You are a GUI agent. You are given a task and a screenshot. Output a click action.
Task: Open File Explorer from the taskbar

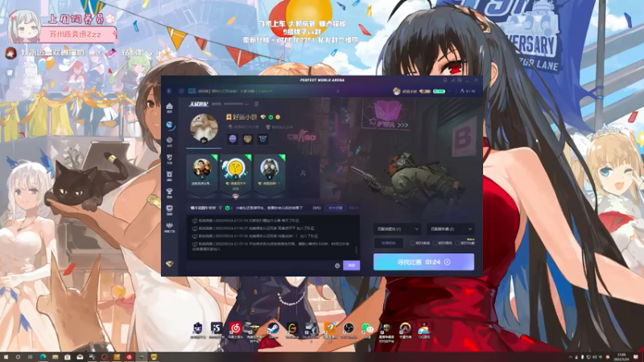coord(55,357)
